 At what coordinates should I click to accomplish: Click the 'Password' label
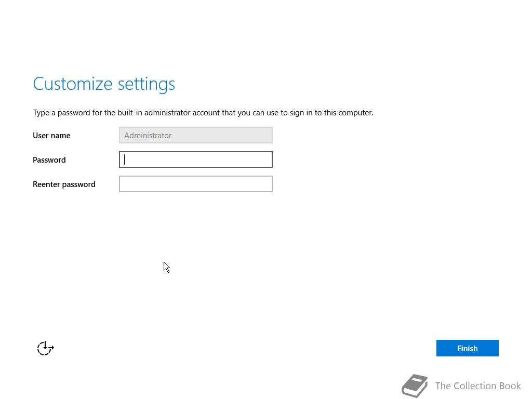(49, 160)
